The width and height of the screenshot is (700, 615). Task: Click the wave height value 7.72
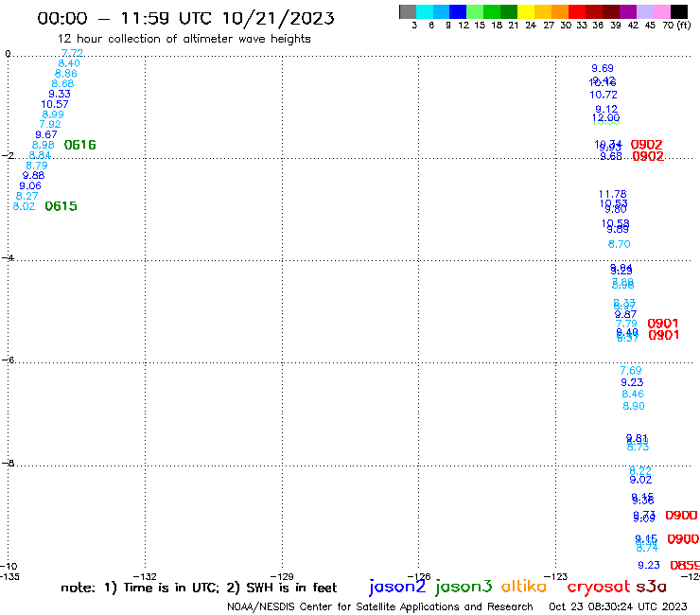(72, 53)
